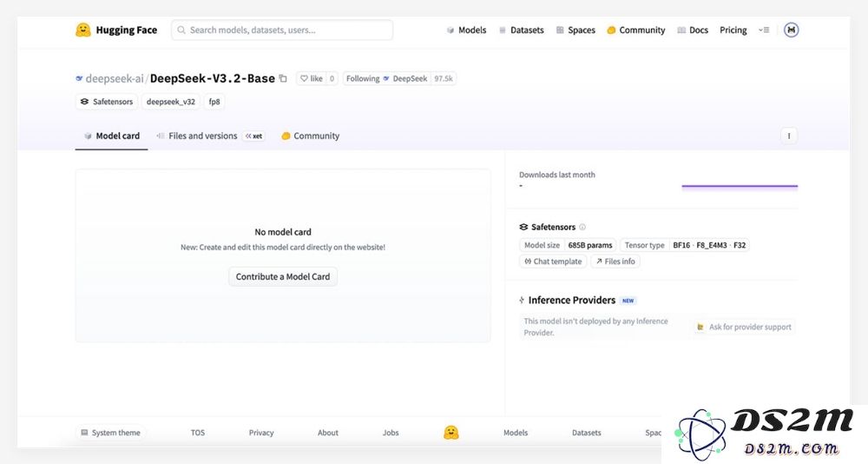Image resolution: width=868 pixels, height=464 pixels.
Task: Copy the model name with the copy icon
Action: tap(283, 79)
